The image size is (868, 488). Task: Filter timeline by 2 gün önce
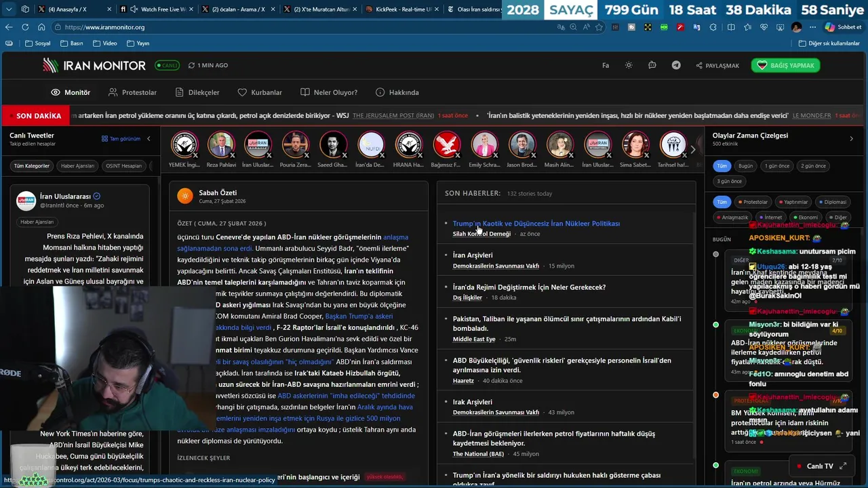pos(813,166)
